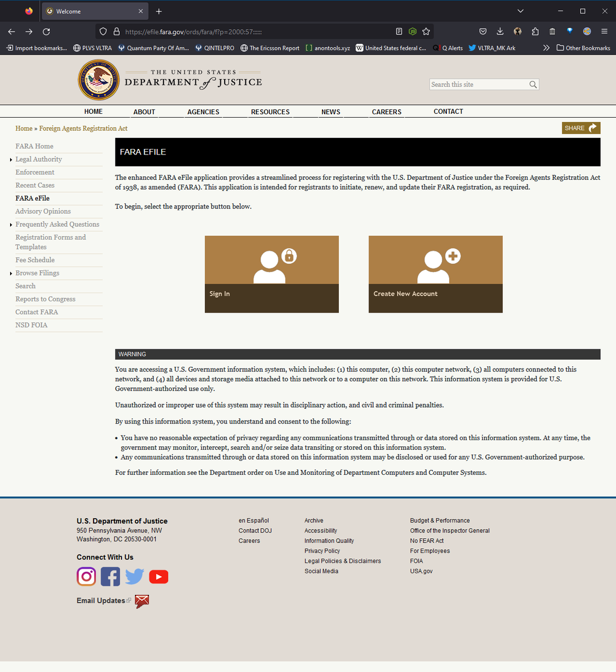Open the Facebook social icon
The width and height of the screenshot is (616, 672).
coord(110,576)
